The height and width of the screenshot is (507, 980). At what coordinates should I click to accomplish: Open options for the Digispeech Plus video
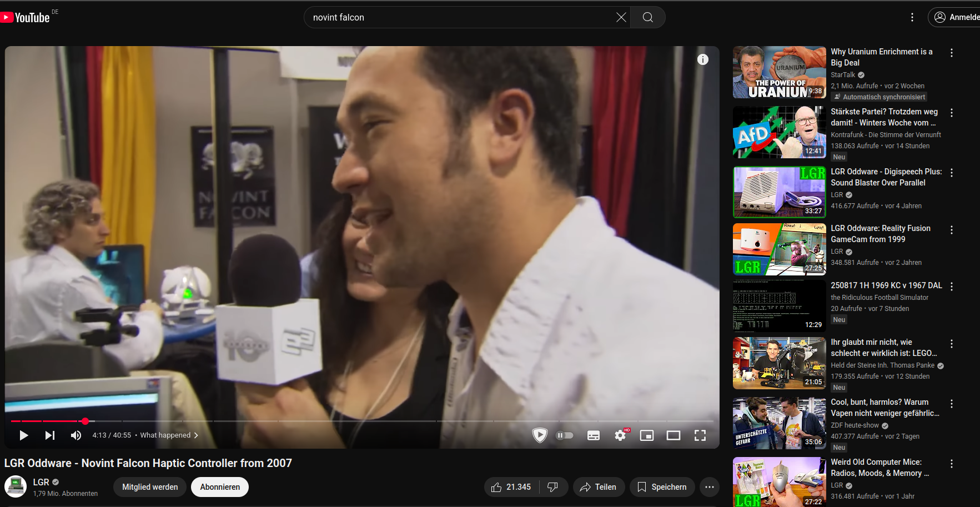click(x=952, y=173)
